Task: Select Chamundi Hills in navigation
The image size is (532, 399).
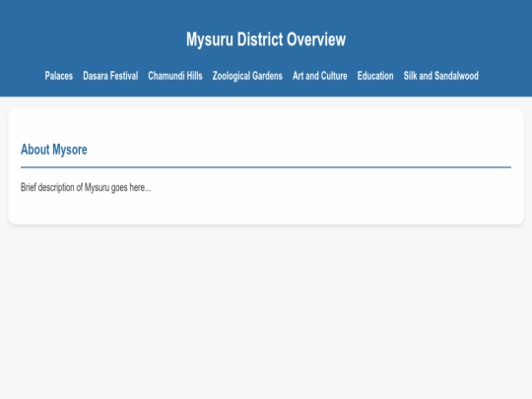Action: click(x=175, y=76)
